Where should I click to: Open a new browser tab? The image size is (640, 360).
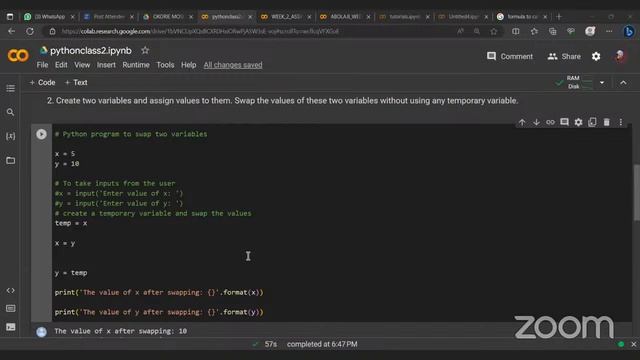click(x=559, y=17)
